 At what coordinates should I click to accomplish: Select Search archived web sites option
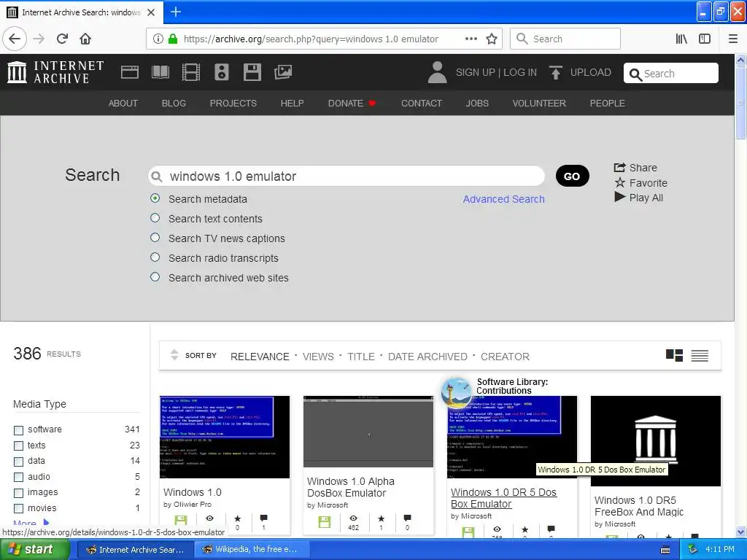coord(155,276)
